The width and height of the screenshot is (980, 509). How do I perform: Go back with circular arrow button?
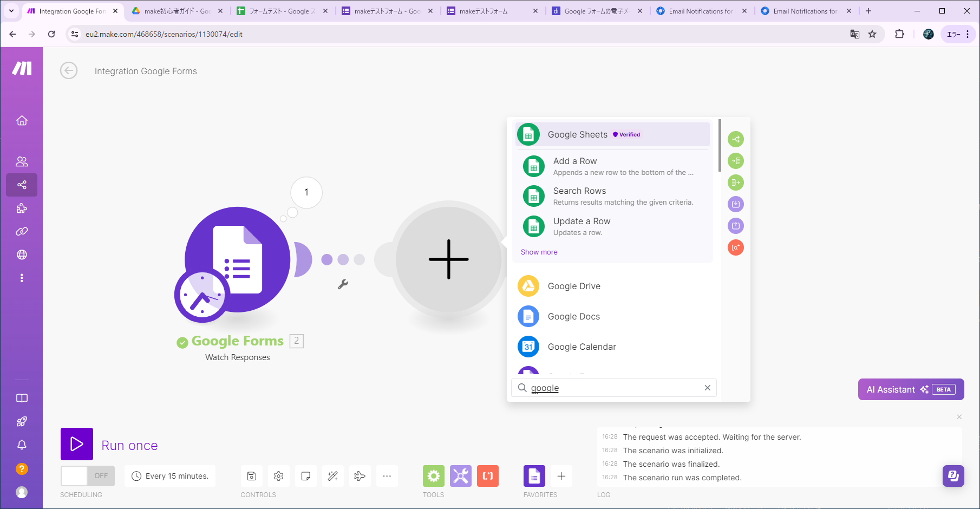click(69, 70)
